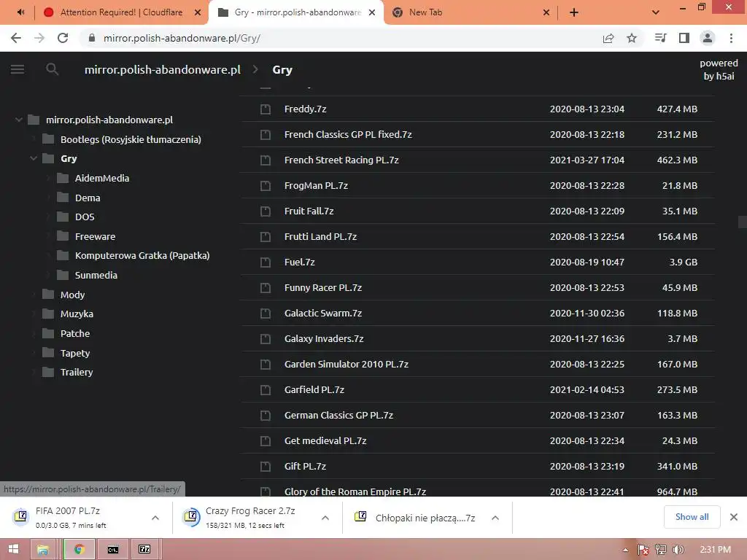Open AidemMedia folder in tree

(102, 178)
